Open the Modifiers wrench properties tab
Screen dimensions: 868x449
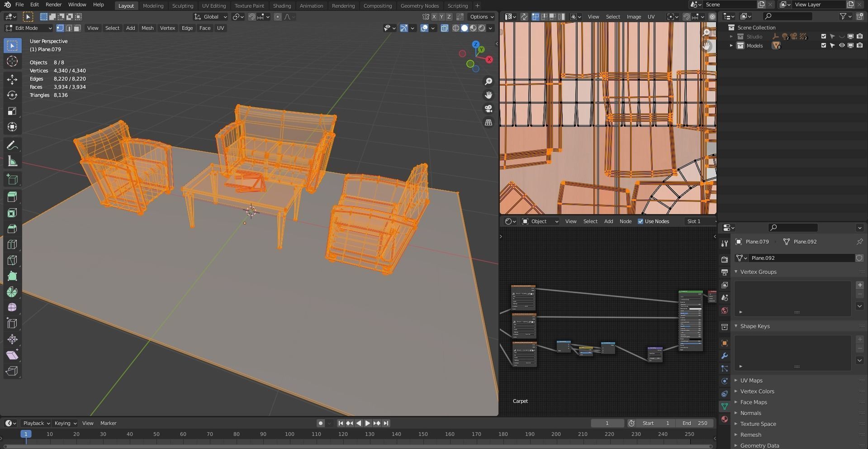point(725,356)
